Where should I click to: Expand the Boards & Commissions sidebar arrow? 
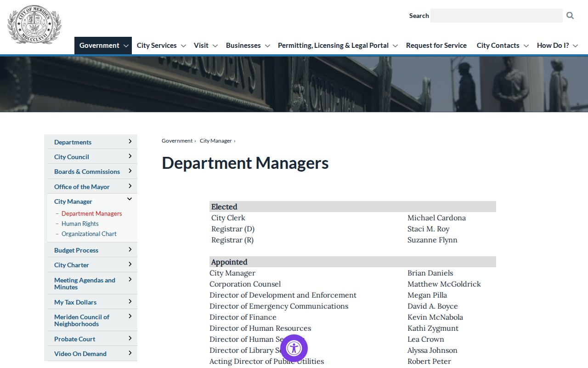130,171
